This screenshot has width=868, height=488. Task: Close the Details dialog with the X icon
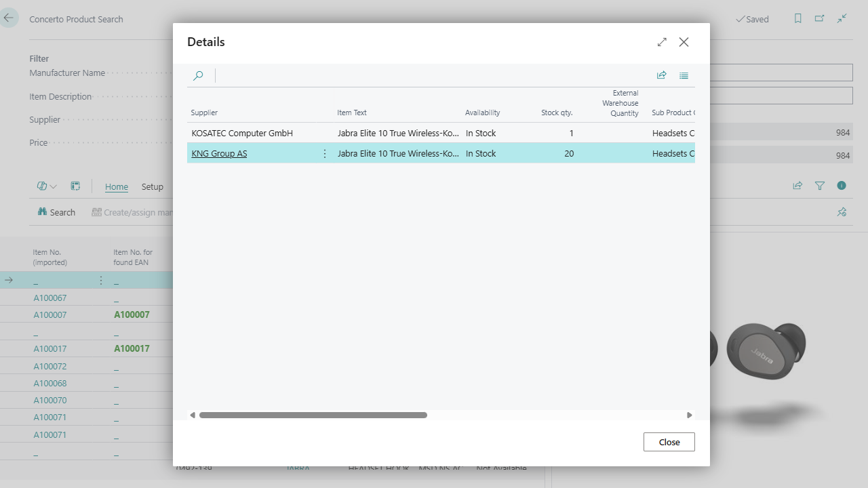[x=684, y=42]
